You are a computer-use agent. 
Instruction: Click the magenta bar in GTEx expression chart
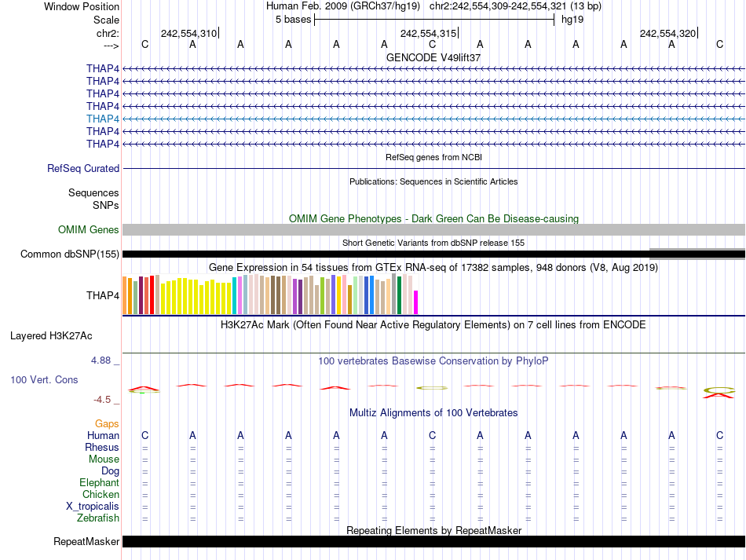416,302
